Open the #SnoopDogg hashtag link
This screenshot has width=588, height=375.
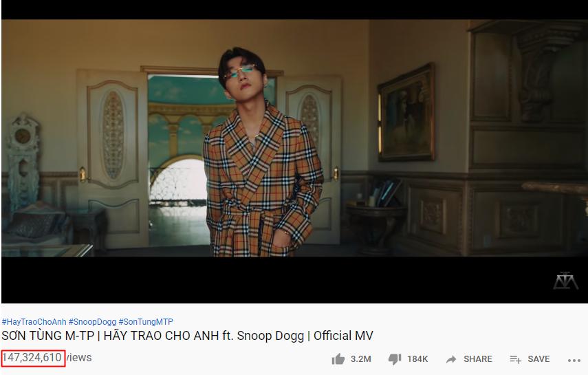(92, 322)
